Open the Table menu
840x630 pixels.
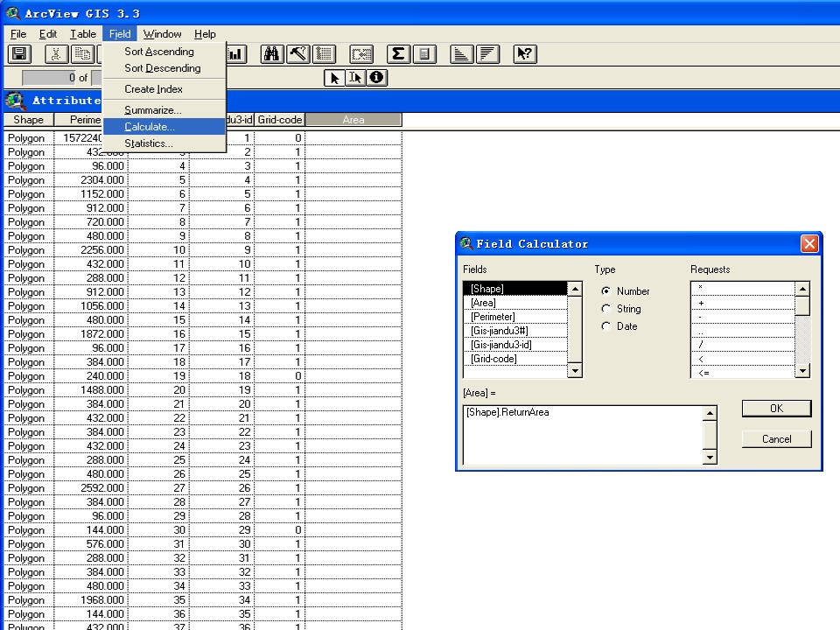(83, 34)
